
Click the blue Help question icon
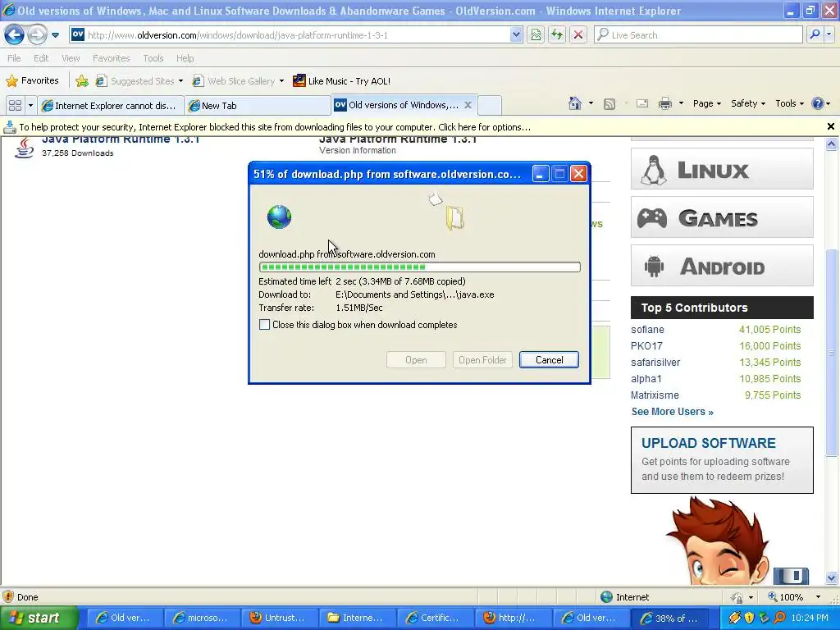pyautogui.click(x=818, y=104)
